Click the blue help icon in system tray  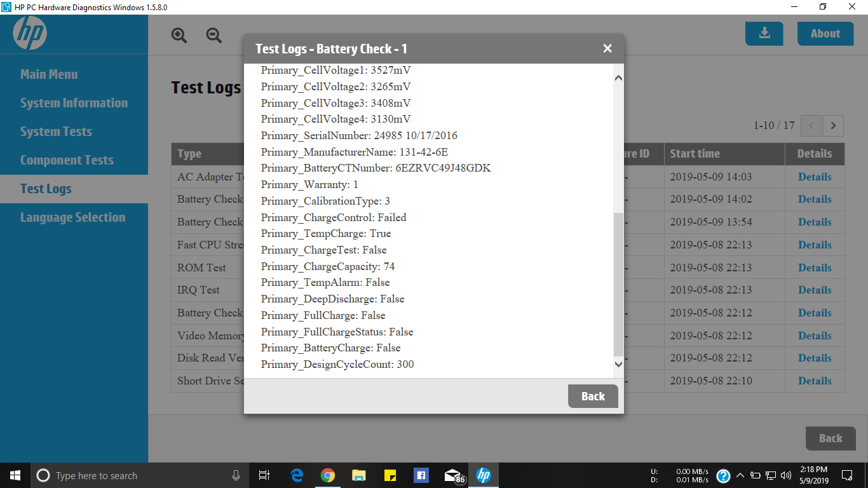(723, 475)
